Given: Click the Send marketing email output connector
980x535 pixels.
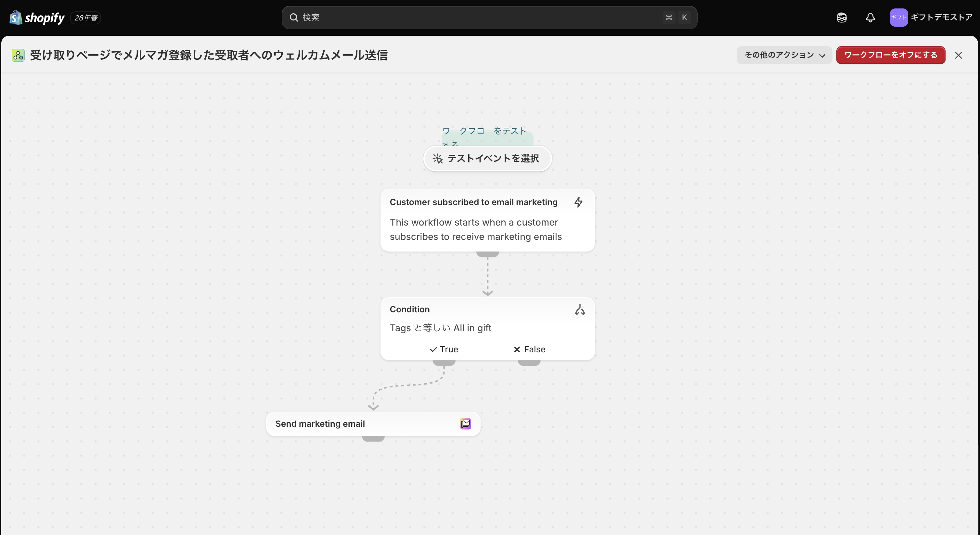Looking at the screenshot, I should (x=373, y=438).
